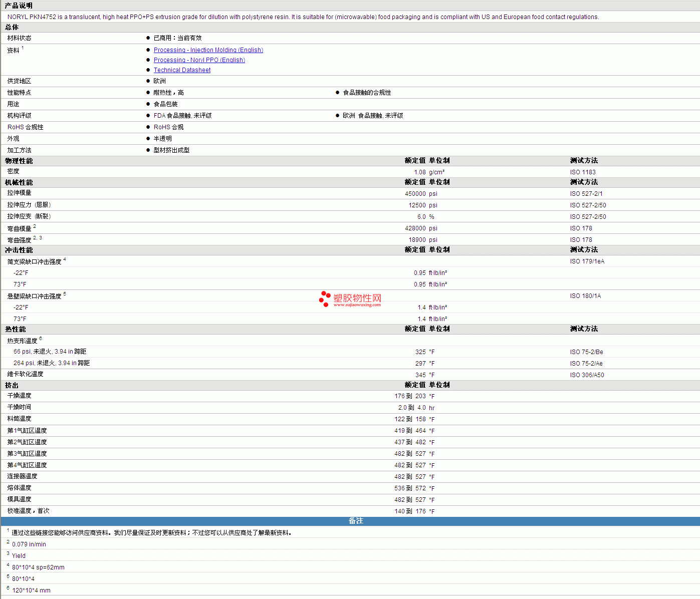The image size is (700, 599).
Task: Select the 第1气缸区温度 row label
Action: coord(27,431)
